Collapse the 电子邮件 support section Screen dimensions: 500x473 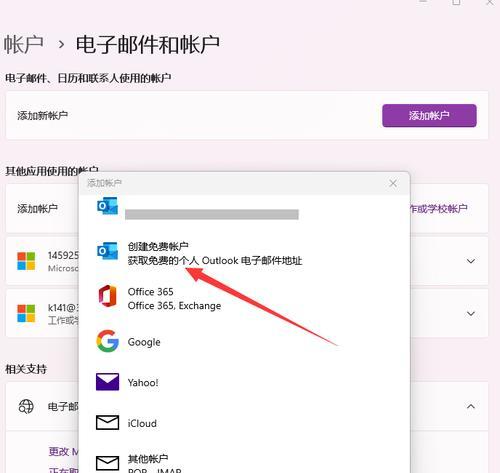(x=471, y=406)
